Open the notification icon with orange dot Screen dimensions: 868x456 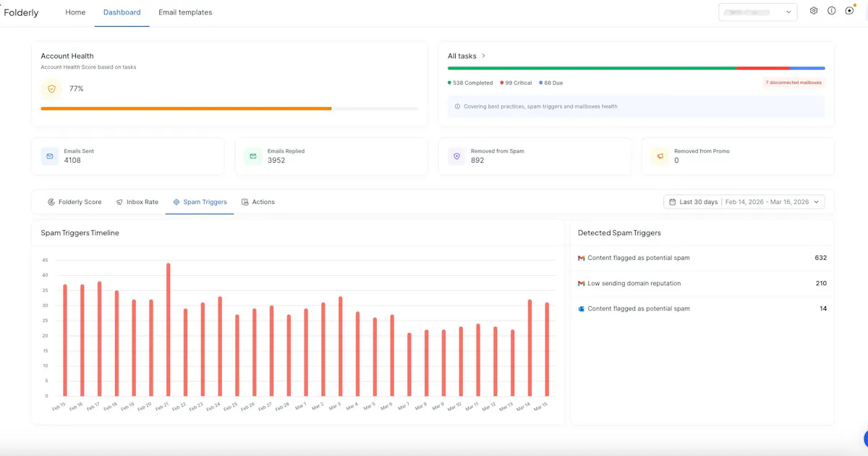tap(850, 11)
